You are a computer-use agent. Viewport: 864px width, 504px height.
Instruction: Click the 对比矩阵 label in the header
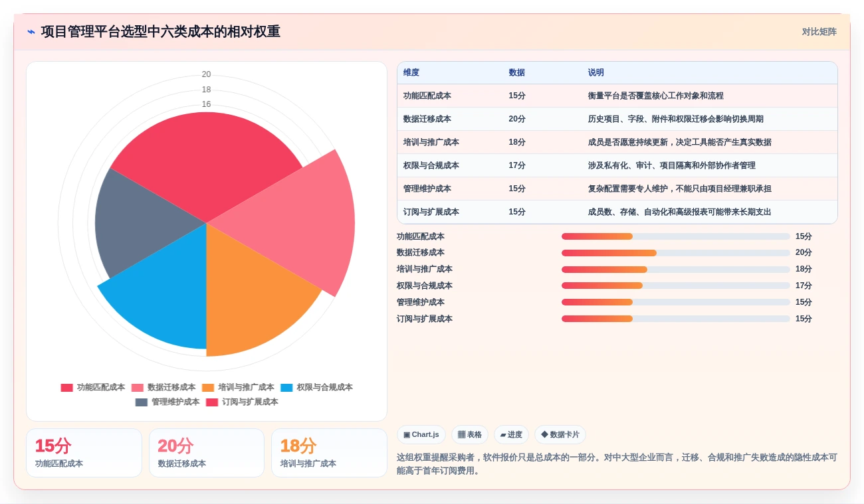pos(819,32)
